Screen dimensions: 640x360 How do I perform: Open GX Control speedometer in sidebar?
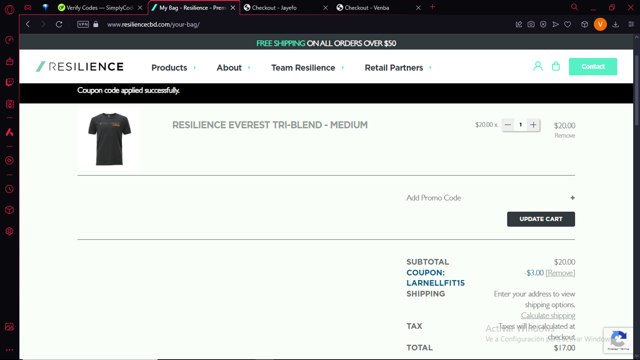(9, 40)
